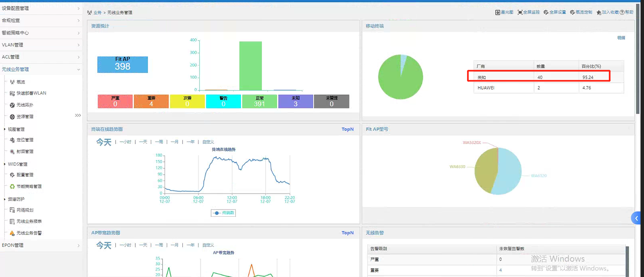The height and width of the screenshot is (277, 644).
Task: Click the WA6330 pie chart label
Action: [457, 167]
